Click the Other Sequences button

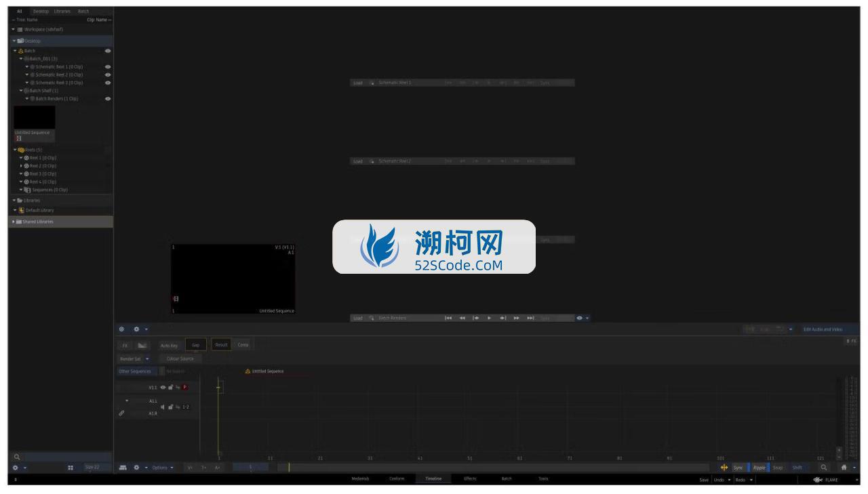(136, 371)
